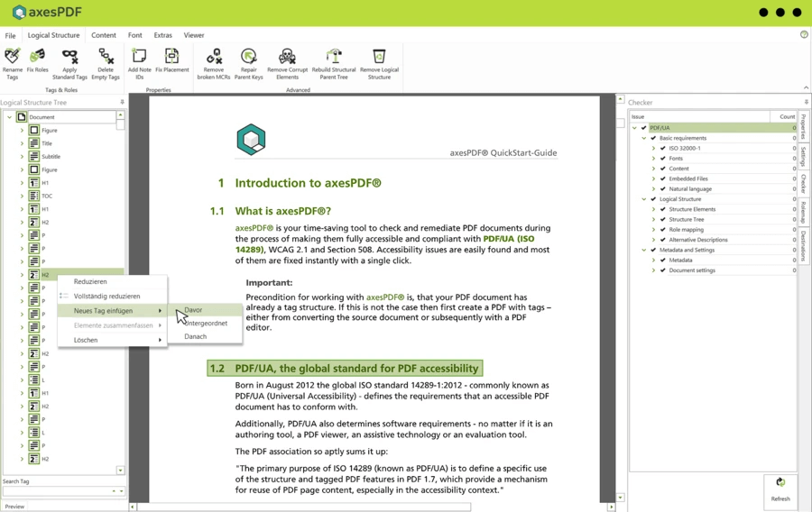Select Untergeordnet in the submenu
This screenshot has height=512, width=812.
click(x=206, y=324)
